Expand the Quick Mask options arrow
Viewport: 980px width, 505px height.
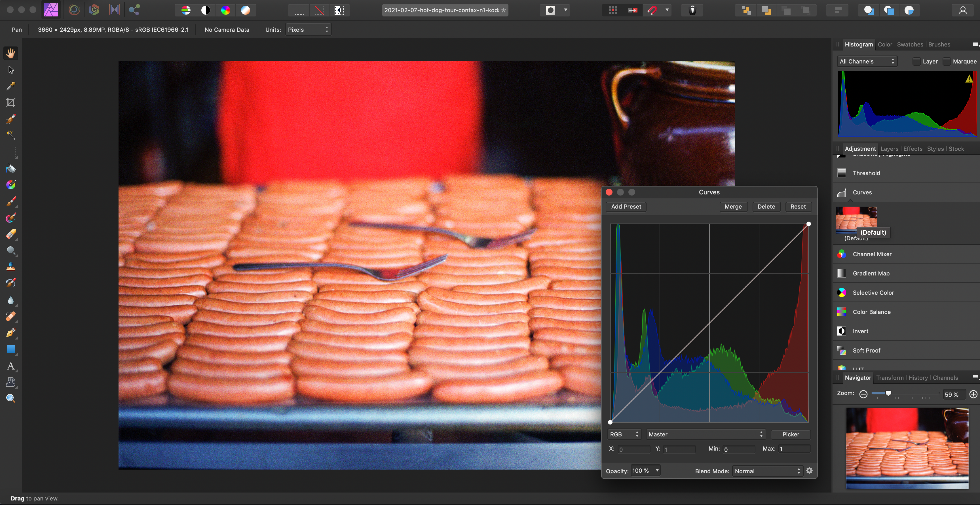tap(566, 10)
